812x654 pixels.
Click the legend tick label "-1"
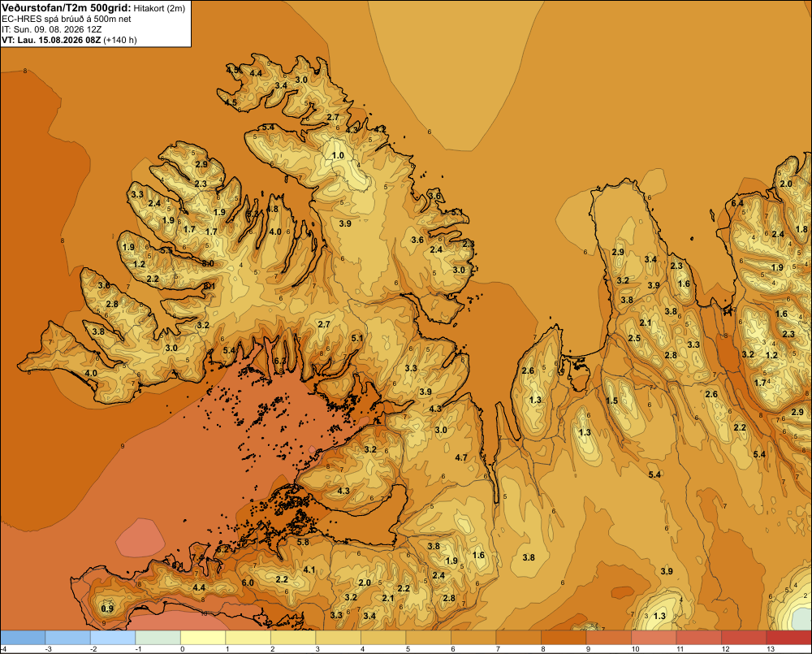point(139,649)
